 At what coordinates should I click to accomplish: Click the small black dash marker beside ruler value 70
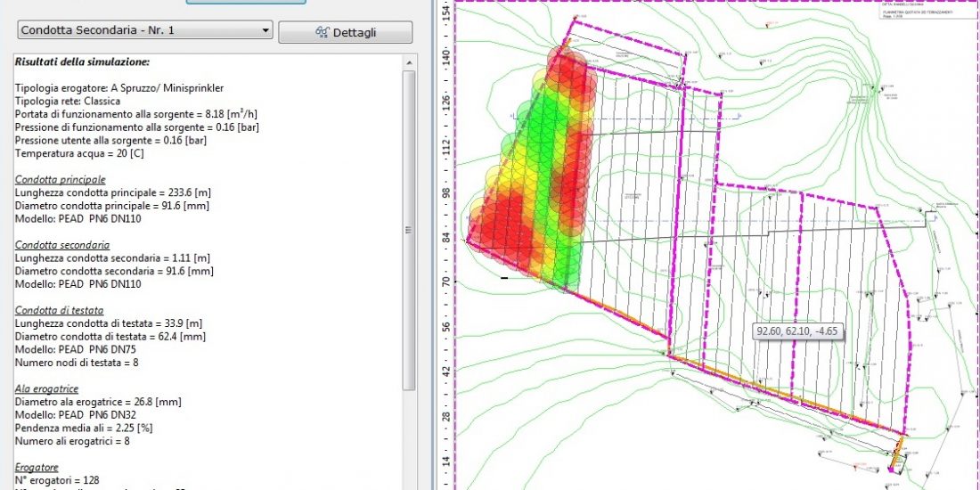[x=504, y=278]
